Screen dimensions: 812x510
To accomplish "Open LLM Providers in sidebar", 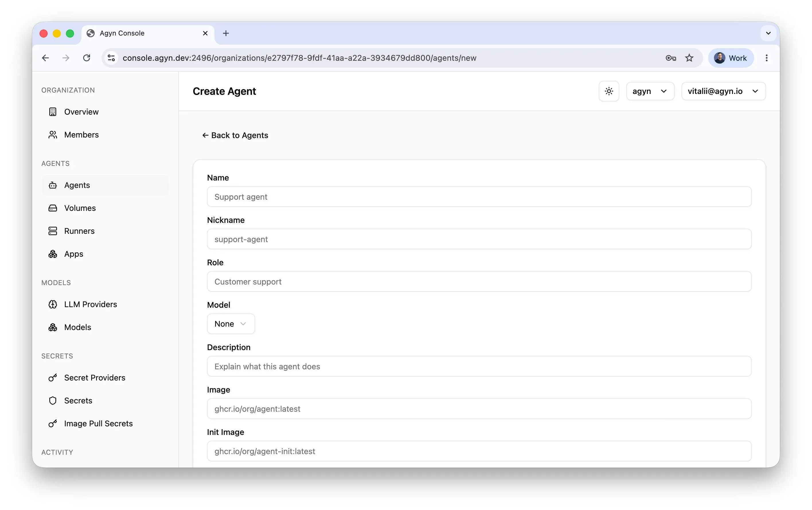I will (x=105, y=305).
